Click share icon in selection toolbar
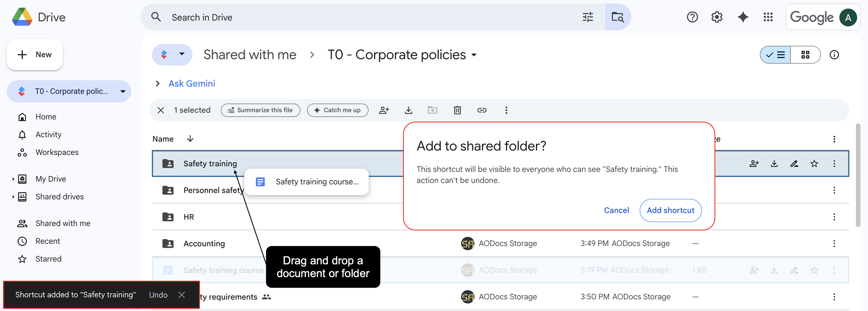868x311 pixels. [384, 110]
